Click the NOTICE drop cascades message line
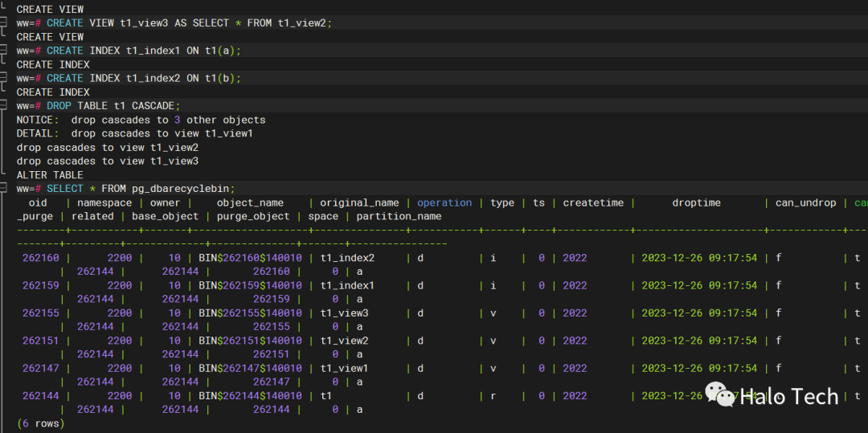The width and height of the screenshot is (868, 433). 141,120
